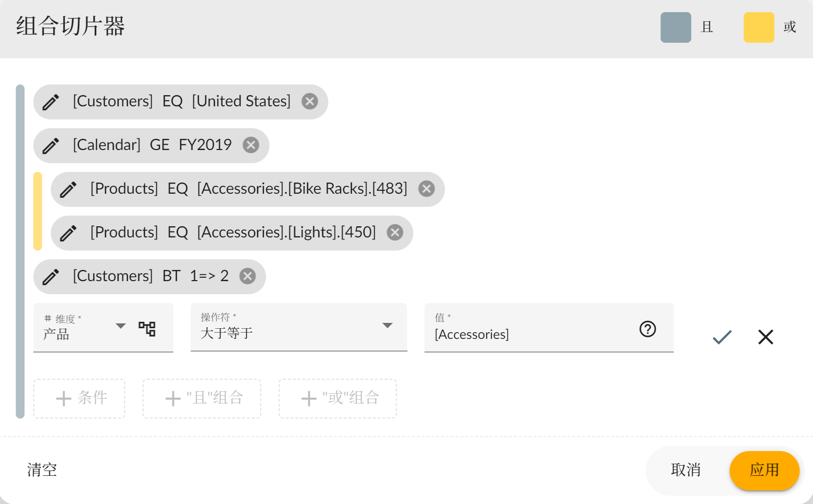Click 清空 to clear all conditions
Image resolution: width=813 pixels, height=504 pixels.
(x=42, y=470)
